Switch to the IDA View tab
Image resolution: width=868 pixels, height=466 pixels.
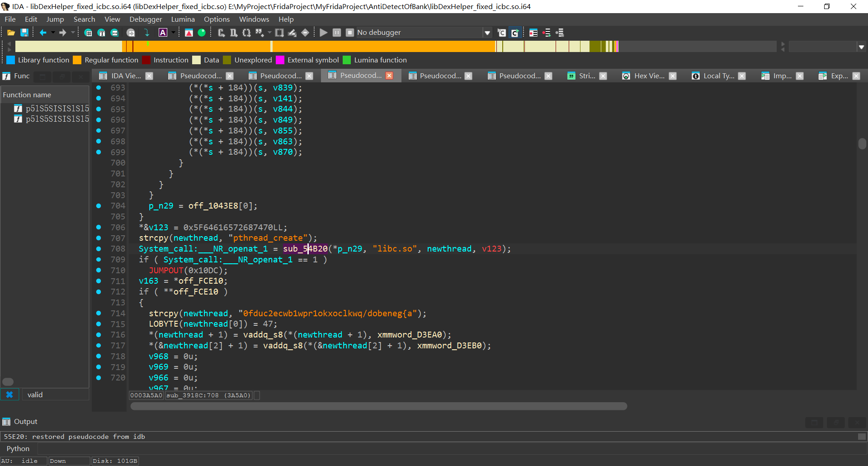[x=126, y=76]
